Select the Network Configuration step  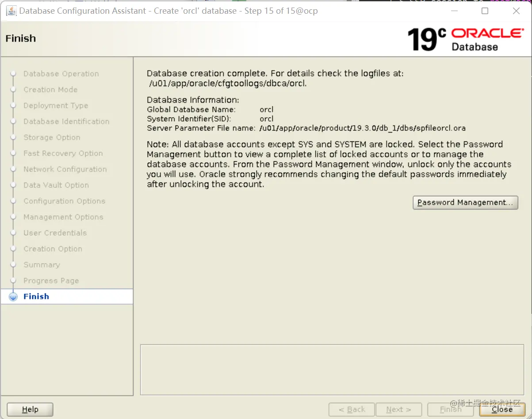coord(65,169)
